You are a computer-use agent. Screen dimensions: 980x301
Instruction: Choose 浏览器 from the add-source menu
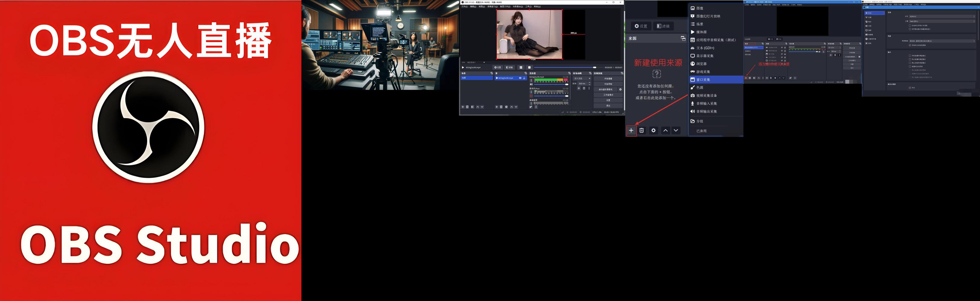[x=716, y=64]
